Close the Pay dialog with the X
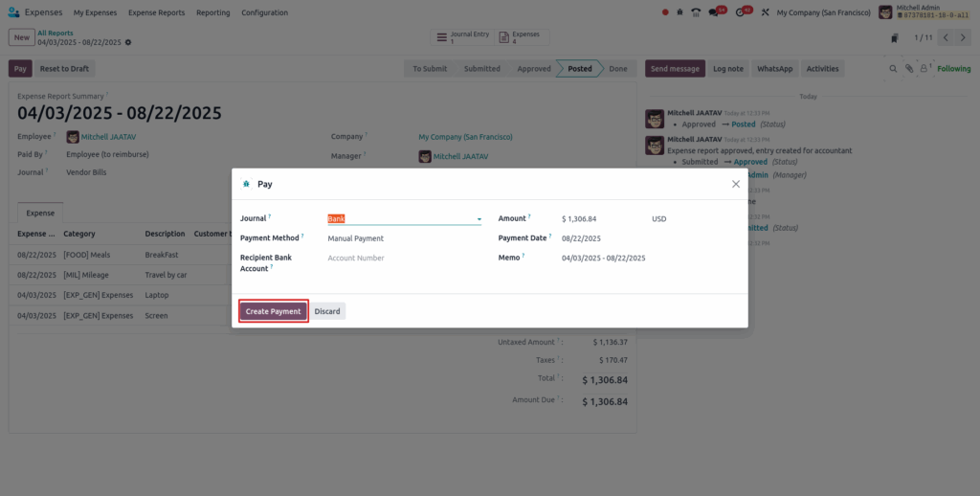This screenshot has width=980, height=496. click(735, 184)
